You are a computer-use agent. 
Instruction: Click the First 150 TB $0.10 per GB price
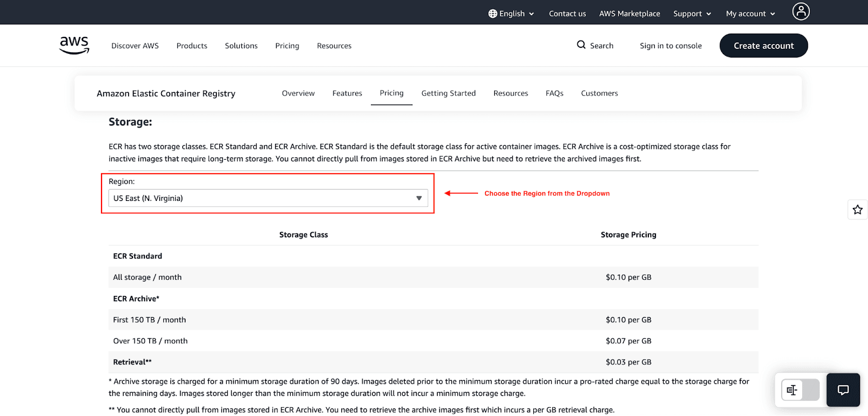pyautogui.click(x=628, y=320)
